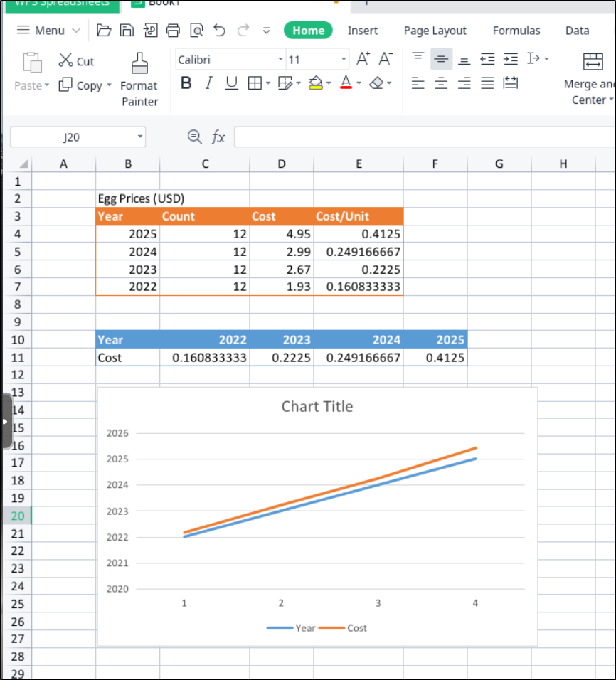The width and height of the screenshot is (616, 680).
Task: Click the export/save-as icon in quick access toolbar
Action: pos(150,31)
